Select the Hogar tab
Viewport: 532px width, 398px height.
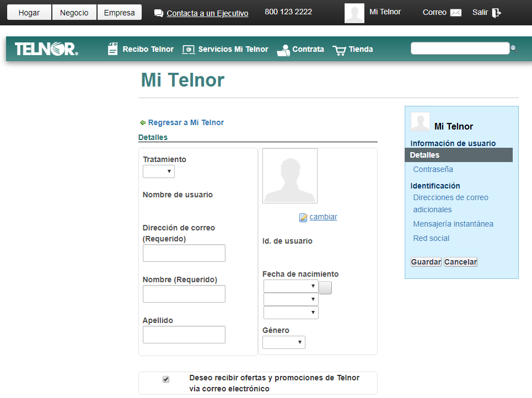[29, 13]
